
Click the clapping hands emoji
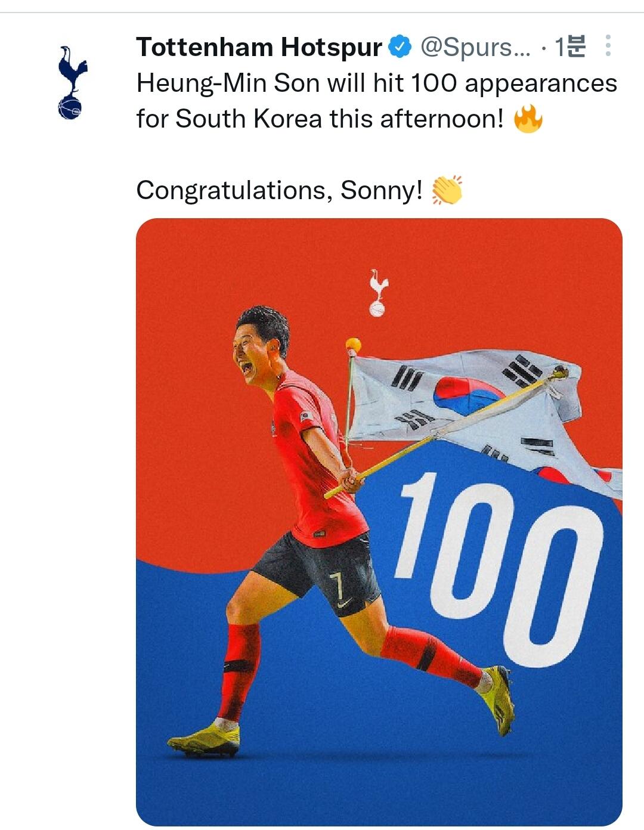(x=447, y=190)
